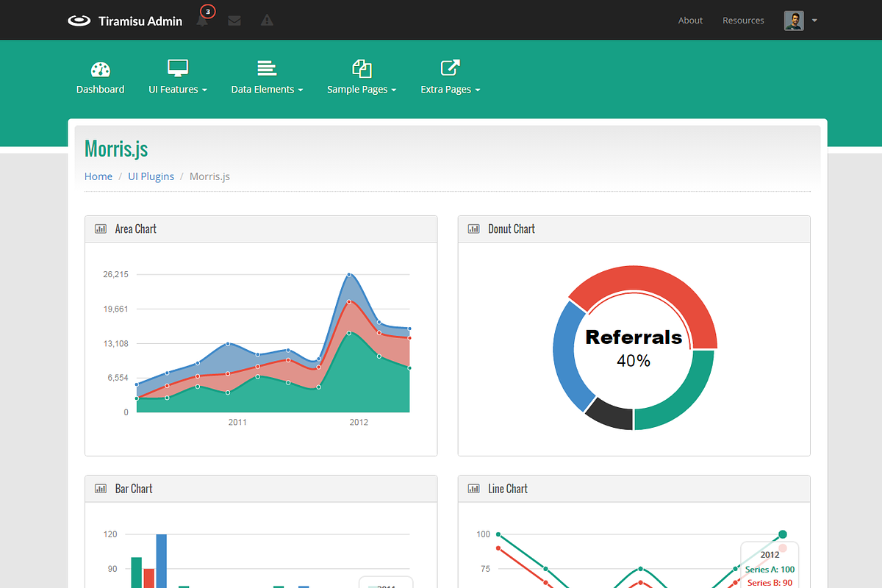The image size is (882, 588).
Task: Click the Line Chart panel title
Action: (508, 489)
